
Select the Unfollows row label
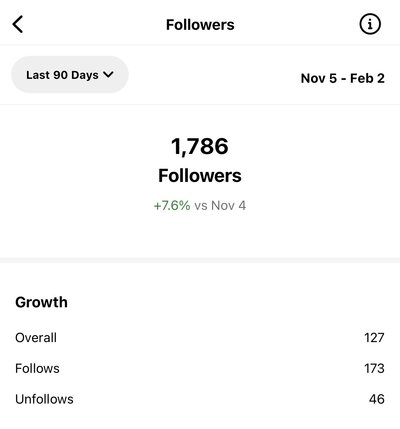point(44,399)
